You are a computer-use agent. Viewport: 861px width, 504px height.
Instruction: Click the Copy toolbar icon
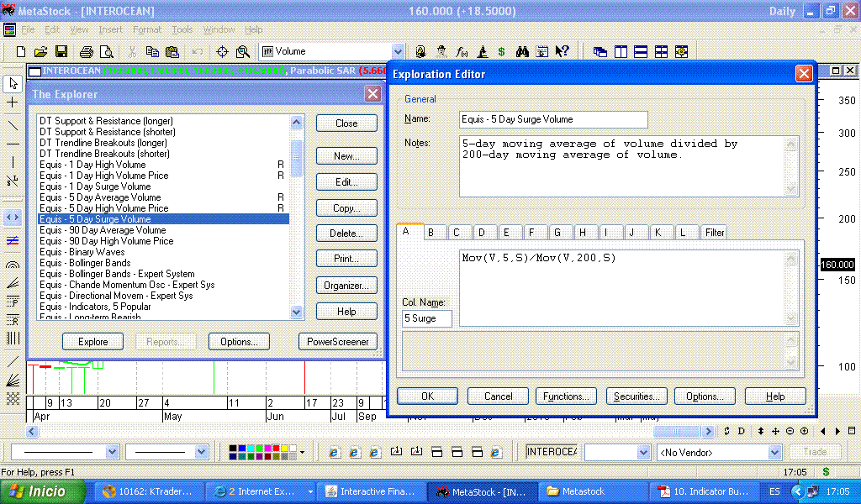[152, 51]
